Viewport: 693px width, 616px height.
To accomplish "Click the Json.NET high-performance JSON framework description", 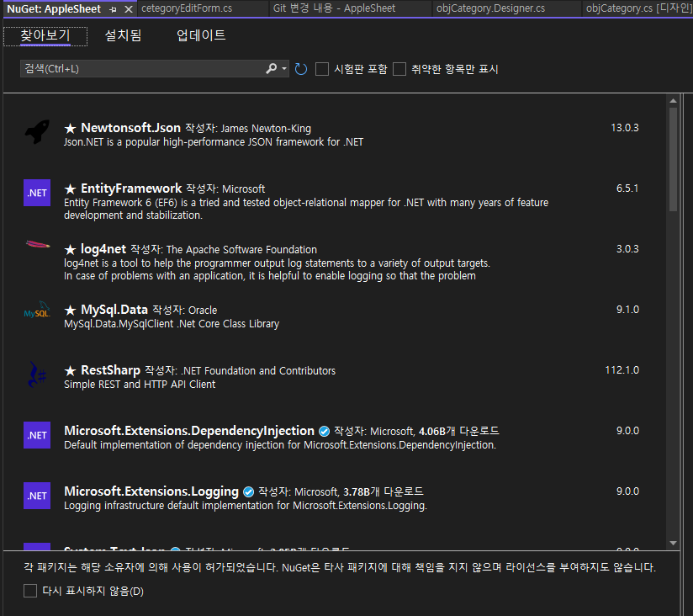I will tap(214, 142).
